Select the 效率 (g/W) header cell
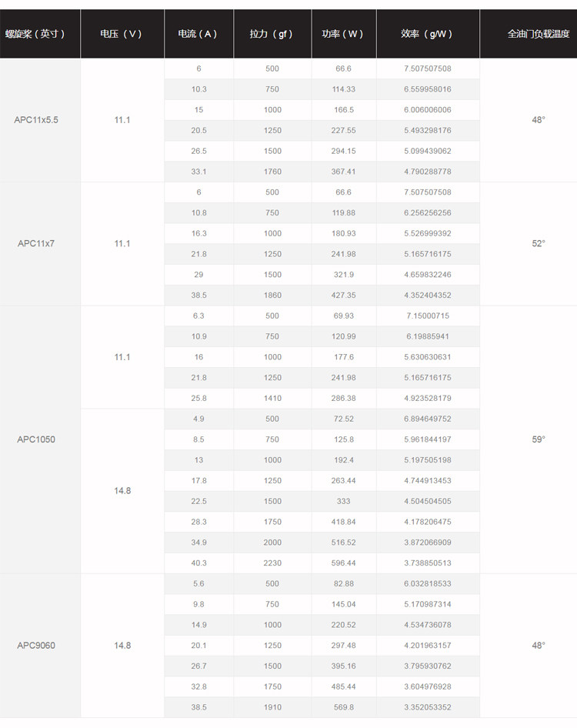This screenshot has width=577, height=728. [x=428, y=34]
